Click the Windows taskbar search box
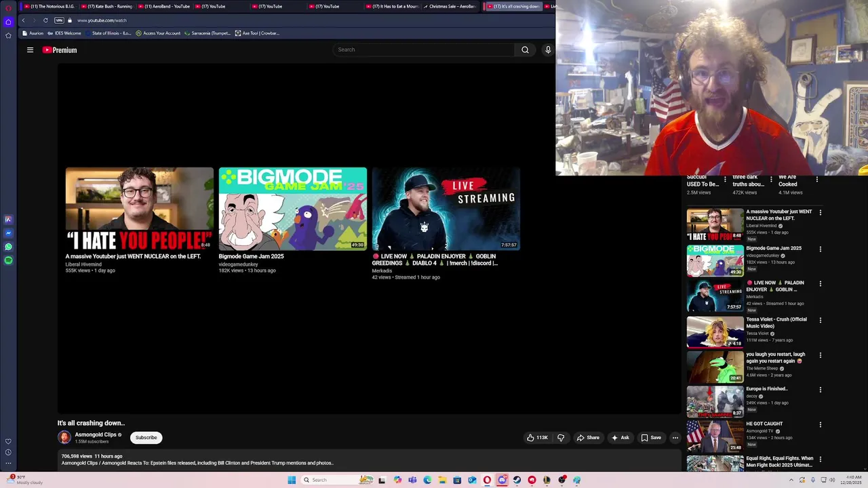This screenshot has width=868, height=488. [x=328, y=480]
